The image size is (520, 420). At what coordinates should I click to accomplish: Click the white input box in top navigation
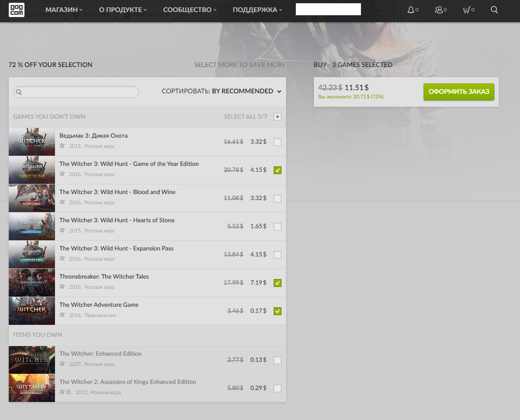(x=328, y=9)
